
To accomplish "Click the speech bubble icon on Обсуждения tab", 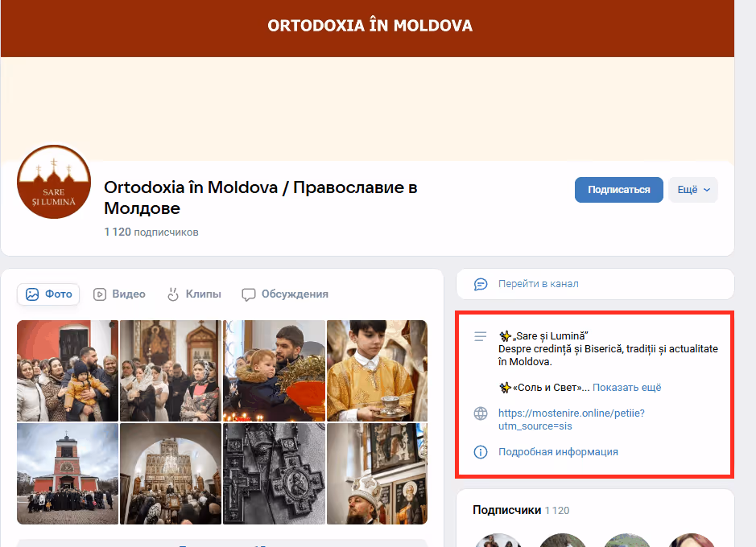I will [x=248, y=294].
